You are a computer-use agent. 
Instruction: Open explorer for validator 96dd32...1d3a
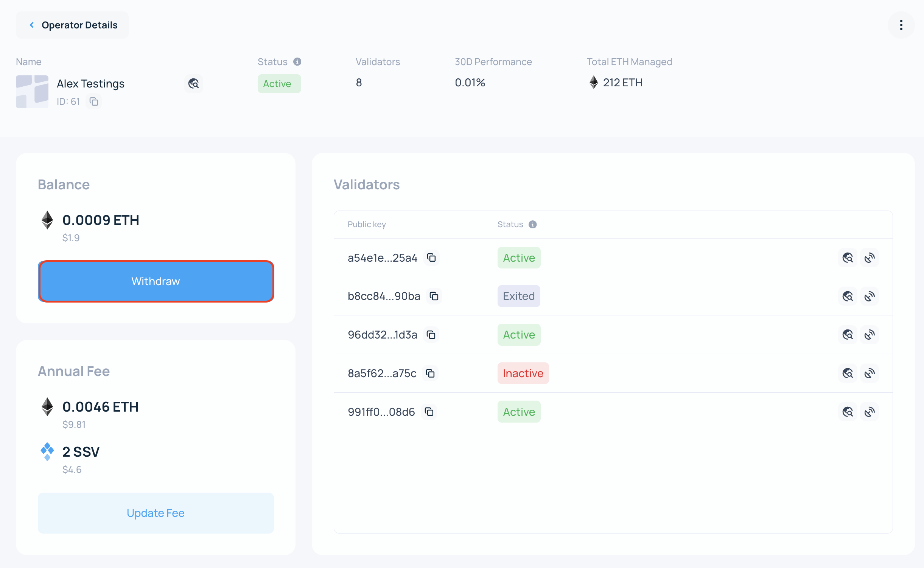848,335
